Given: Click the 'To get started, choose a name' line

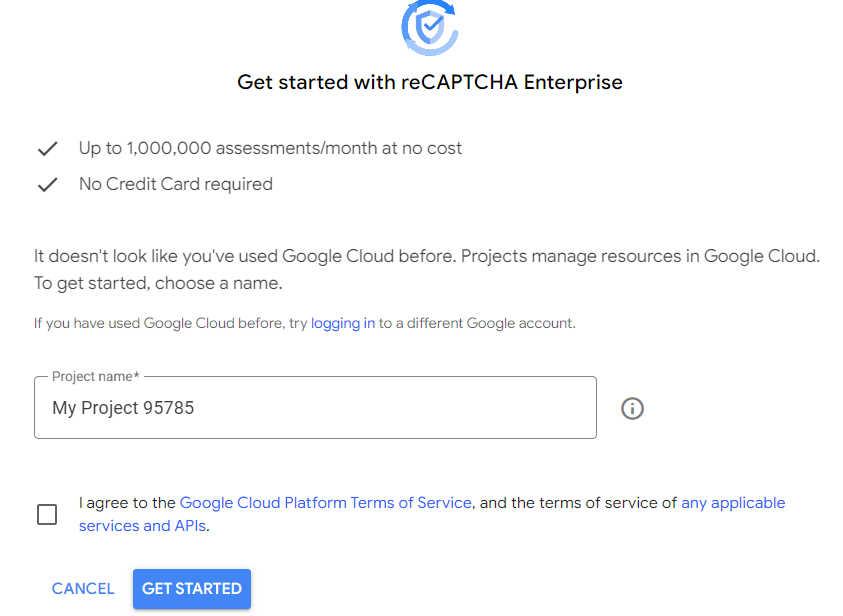Looking at the screenshot, I should click(x=158, y=283).
